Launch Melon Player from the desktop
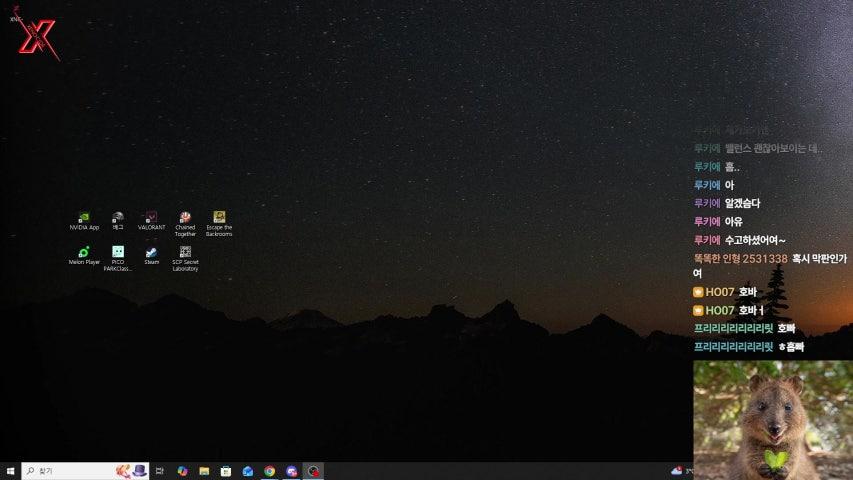Viewport: 853px width, 480px height. pyautogui.click(x=84, y=252)
